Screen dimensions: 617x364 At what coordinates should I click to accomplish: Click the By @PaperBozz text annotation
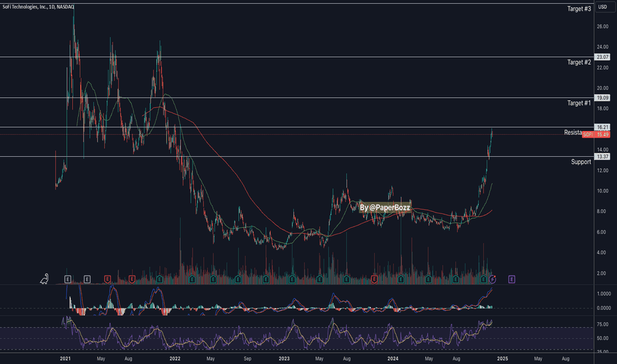coord(385,207)
